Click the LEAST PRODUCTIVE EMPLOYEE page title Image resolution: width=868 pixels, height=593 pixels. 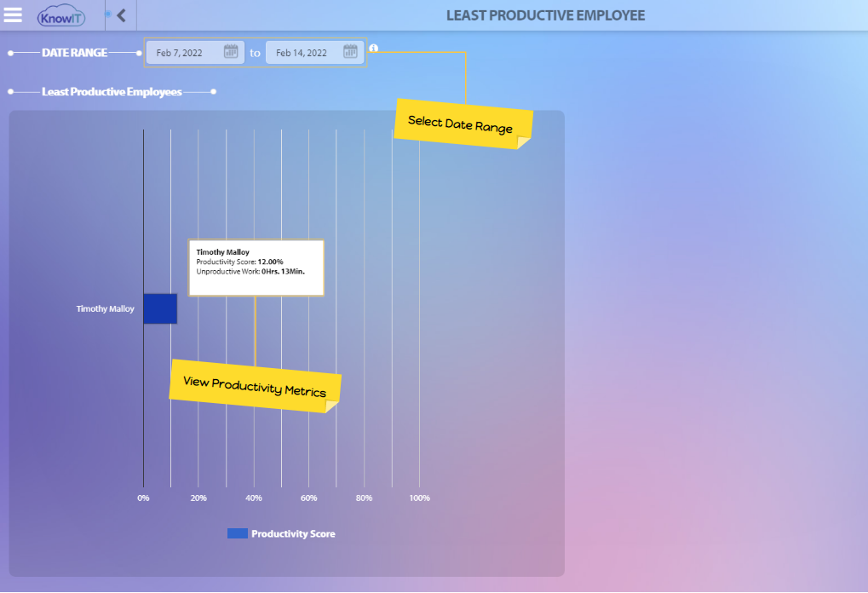(x=545, y=15)
